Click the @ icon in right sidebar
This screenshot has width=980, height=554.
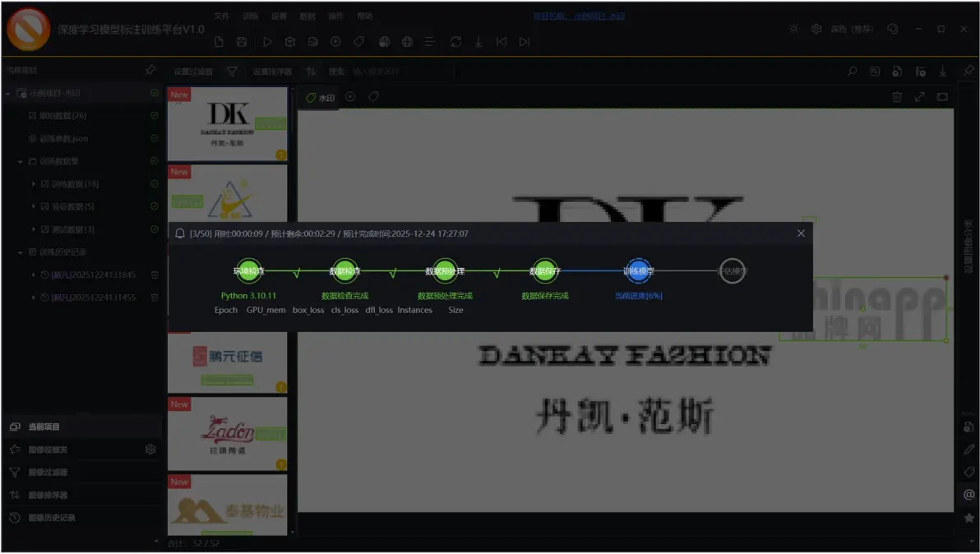tap(968, 495)
